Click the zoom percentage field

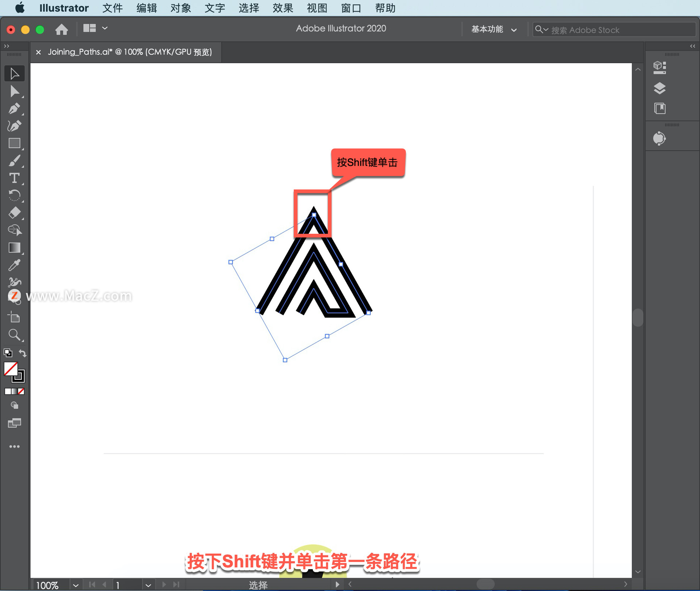click(51, 585)
